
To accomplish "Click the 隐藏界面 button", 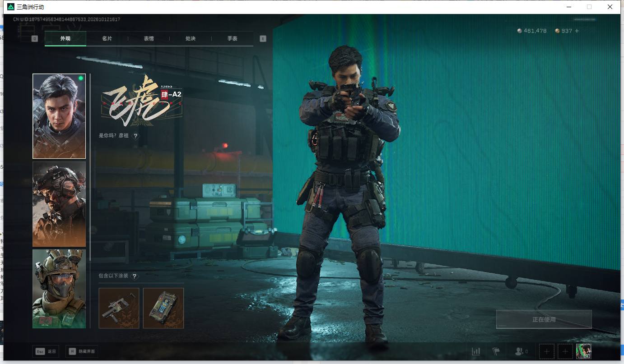I will [82, 351].
